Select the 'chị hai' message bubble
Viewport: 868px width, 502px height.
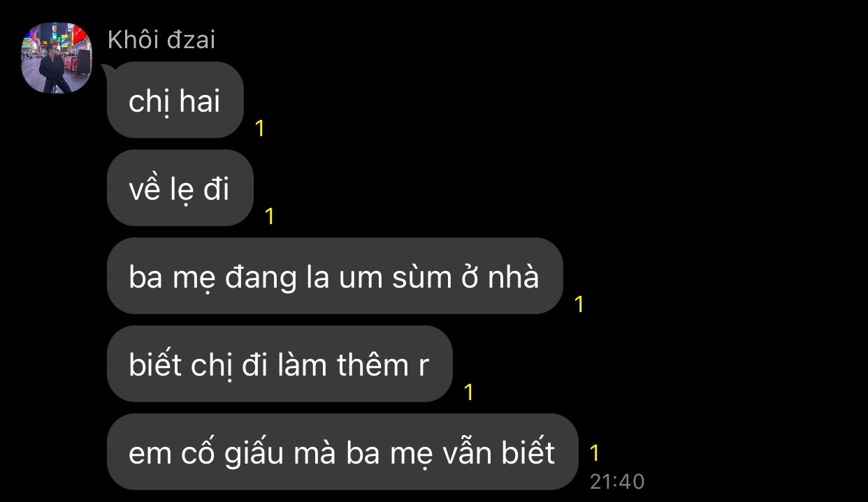point(175,101)
